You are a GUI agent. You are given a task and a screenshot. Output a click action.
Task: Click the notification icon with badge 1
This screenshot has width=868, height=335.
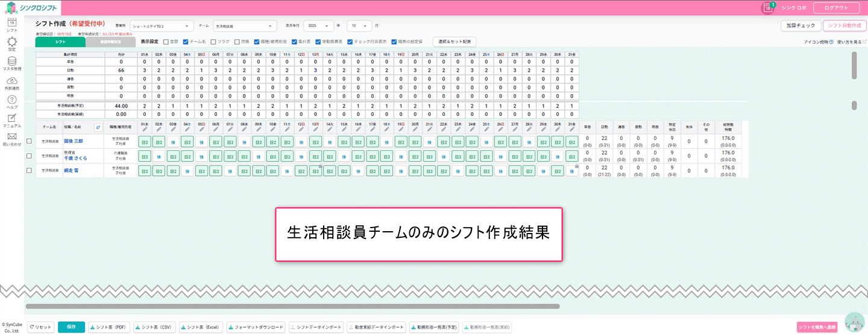pyautogui.click(x=768, y=8)
